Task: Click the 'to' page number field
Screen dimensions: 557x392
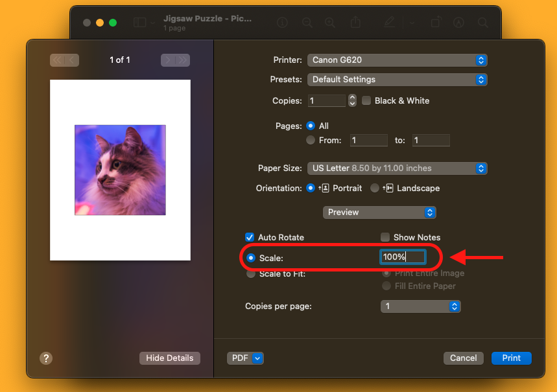Action: (x=431, y=140)
